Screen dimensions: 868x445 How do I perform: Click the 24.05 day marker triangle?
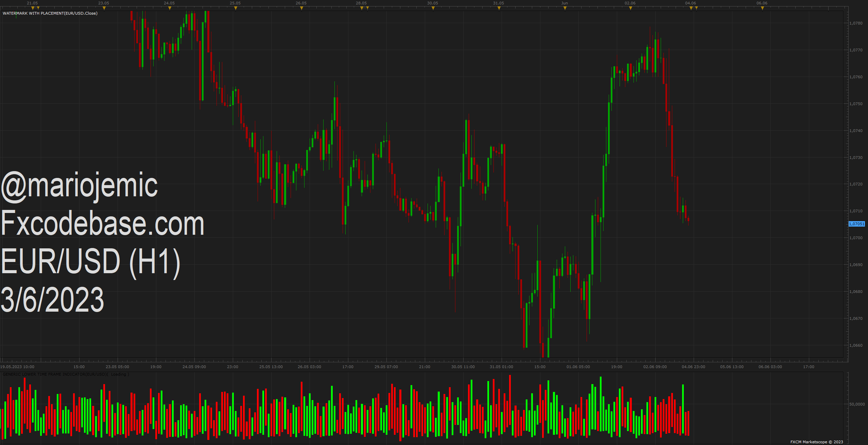170,8
